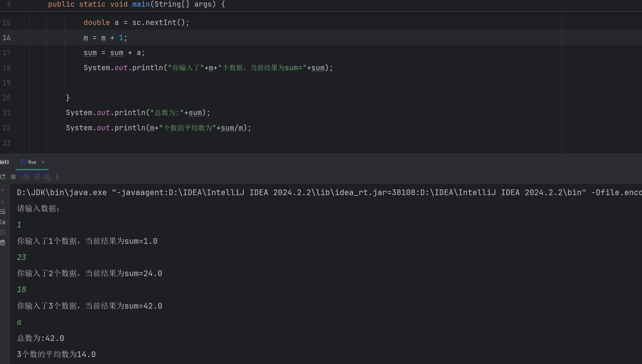642x364 pixels.
Task: Click the Exit/attach arrow-in-box icon
Action: pyautogui.click(x=37, y=177)
